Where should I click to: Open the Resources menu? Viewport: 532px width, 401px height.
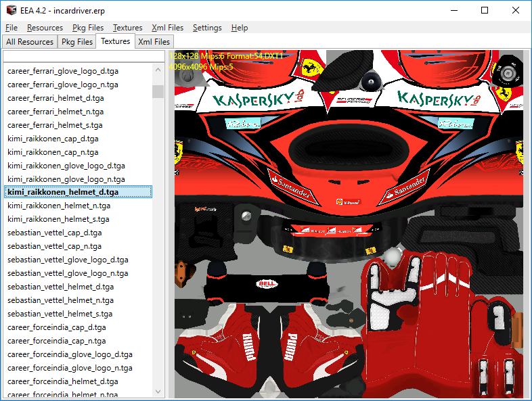tap(45, 28)
